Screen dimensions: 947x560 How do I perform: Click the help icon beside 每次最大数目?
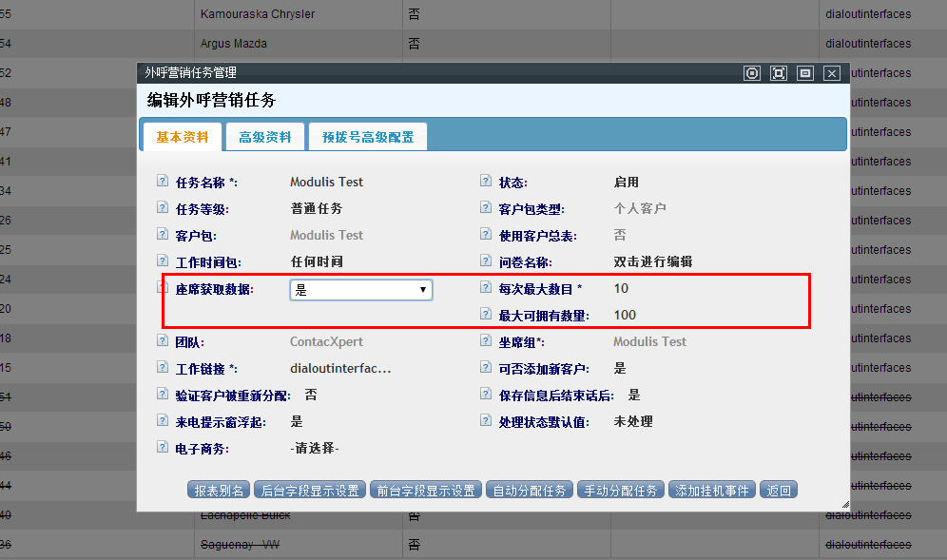click(486, 288)
